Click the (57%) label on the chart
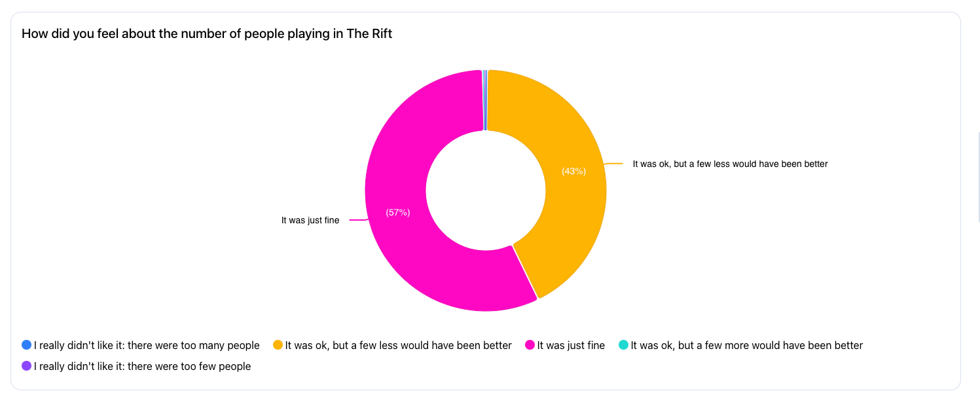980x406 pixels. tap(398, 212)
